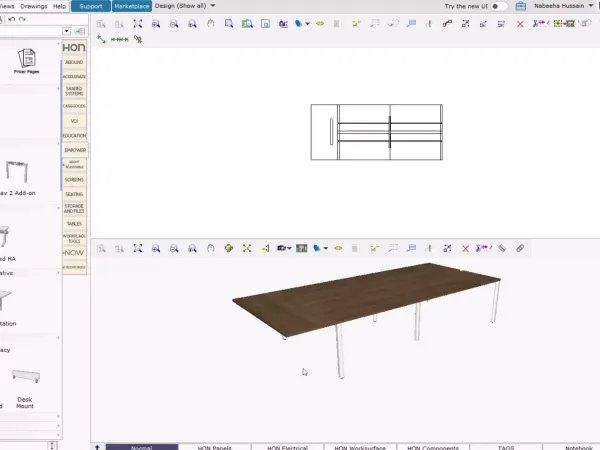This screenshot has width=600, height=450.
Task: Click the ruler measure icon in the 3D toolbar
Action: [x=502, y=248]
